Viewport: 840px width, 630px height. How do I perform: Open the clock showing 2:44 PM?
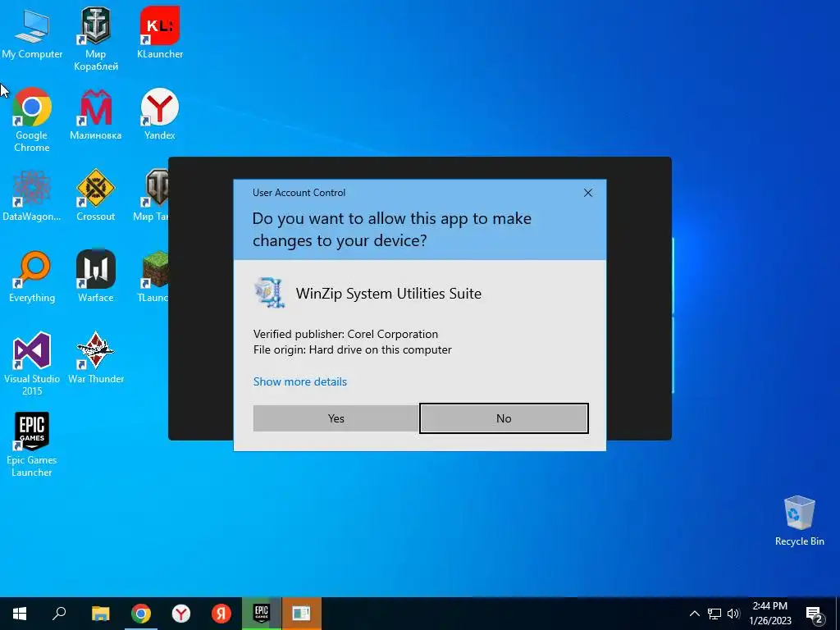tap(769, 614)
